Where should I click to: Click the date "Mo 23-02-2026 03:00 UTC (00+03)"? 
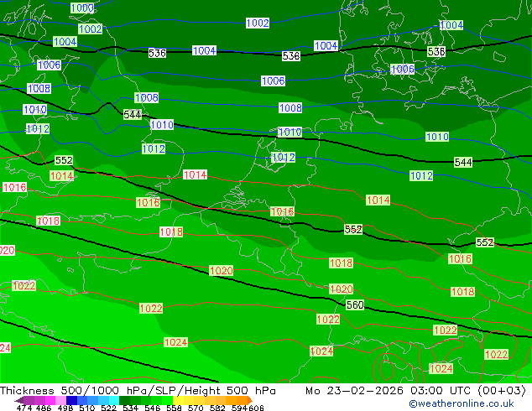click(415, 391)
